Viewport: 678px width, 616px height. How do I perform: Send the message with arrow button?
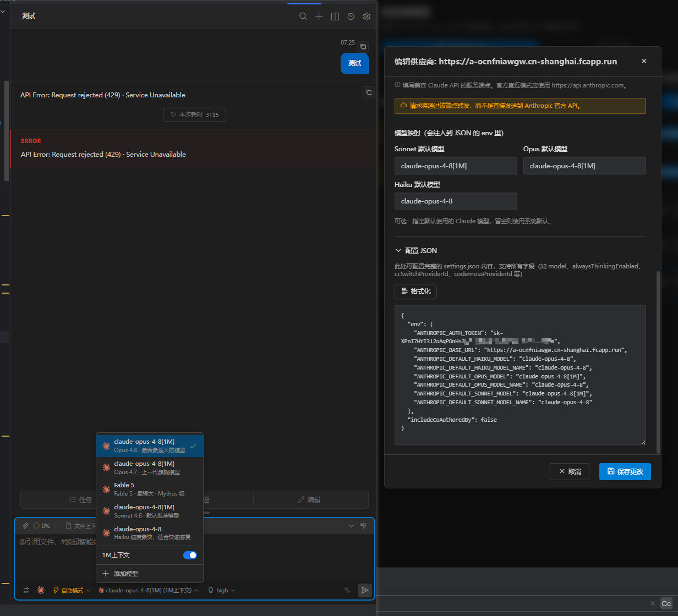(364, 590)
